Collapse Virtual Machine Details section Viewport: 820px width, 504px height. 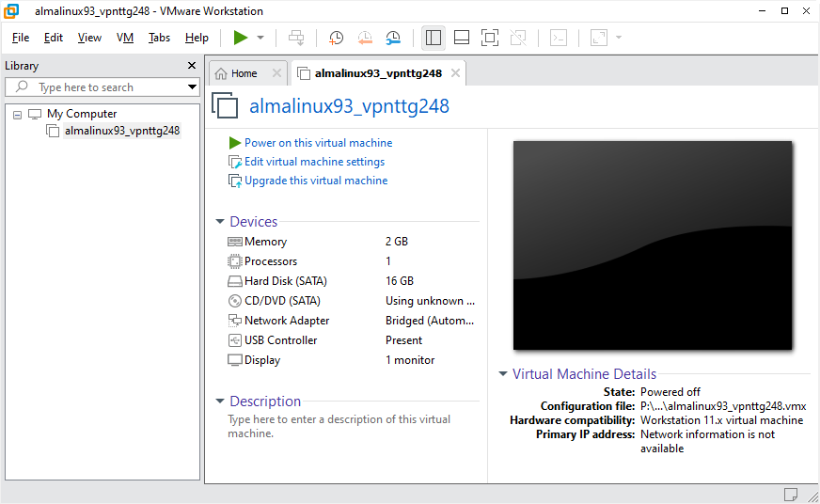coord(502,374)
